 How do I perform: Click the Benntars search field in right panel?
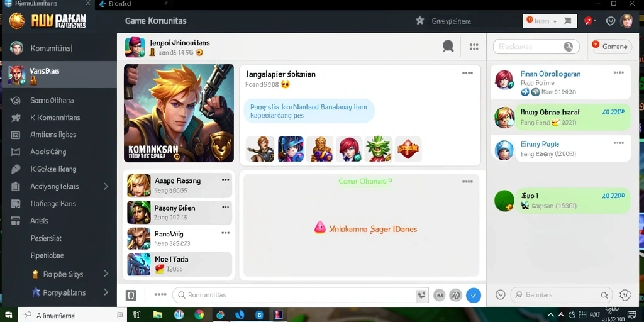coord(561,295)
